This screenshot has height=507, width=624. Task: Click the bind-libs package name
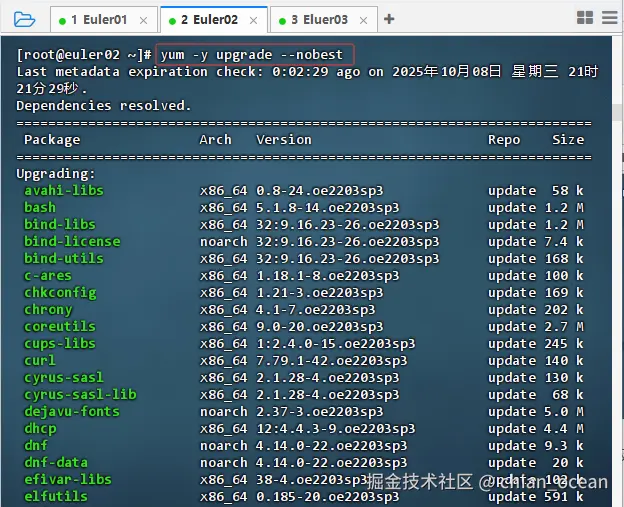tap(60, 224)
